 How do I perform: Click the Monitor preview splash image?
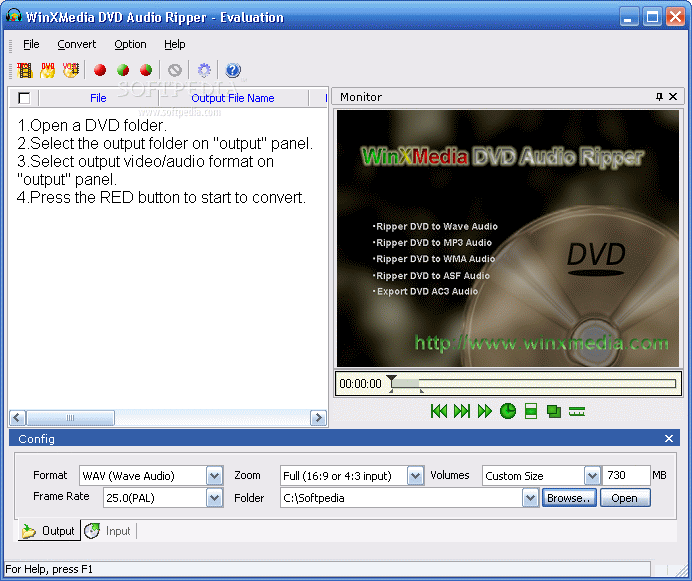coord(508,238)
